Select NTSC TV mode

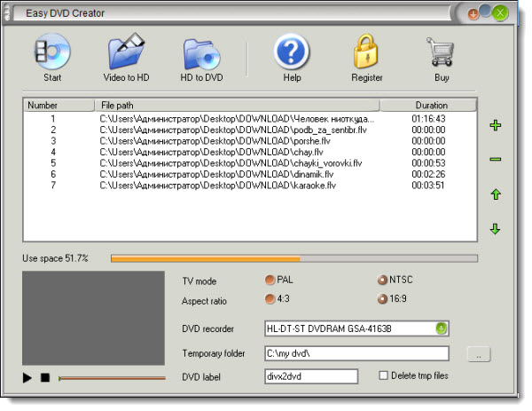(x=382, y=280)
